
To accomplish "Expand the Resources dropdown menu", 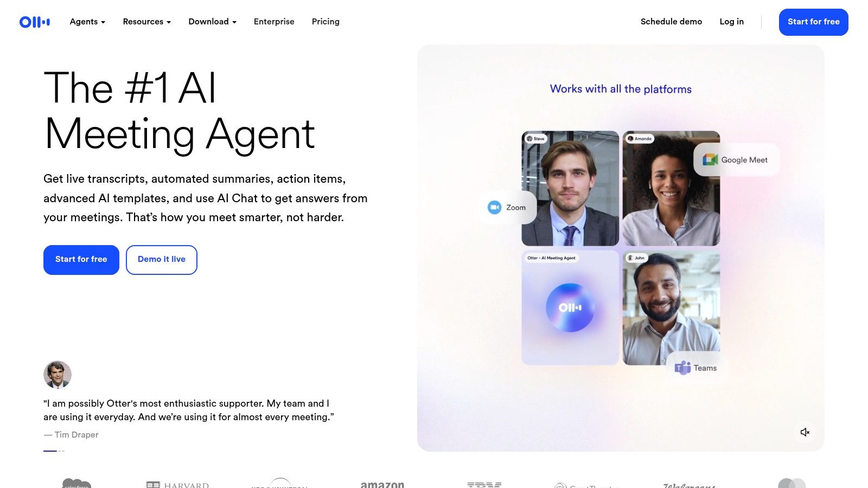I will (x=147, y=22).
